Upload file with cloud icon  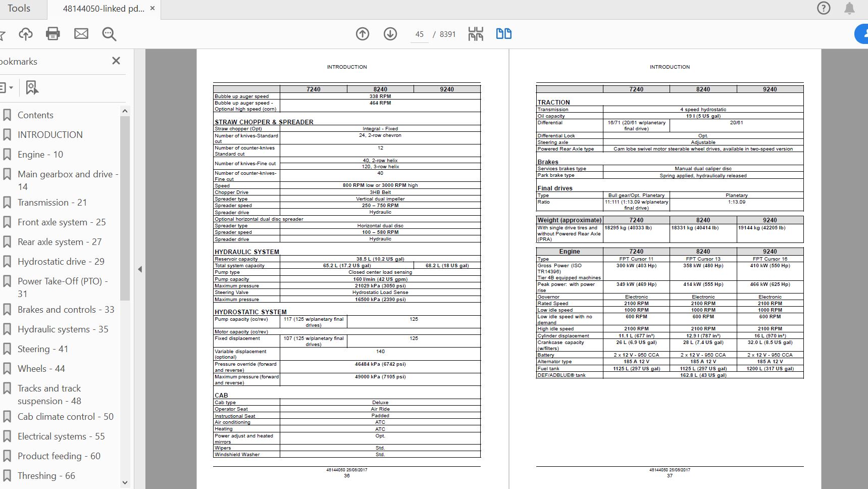click(26, 34)
